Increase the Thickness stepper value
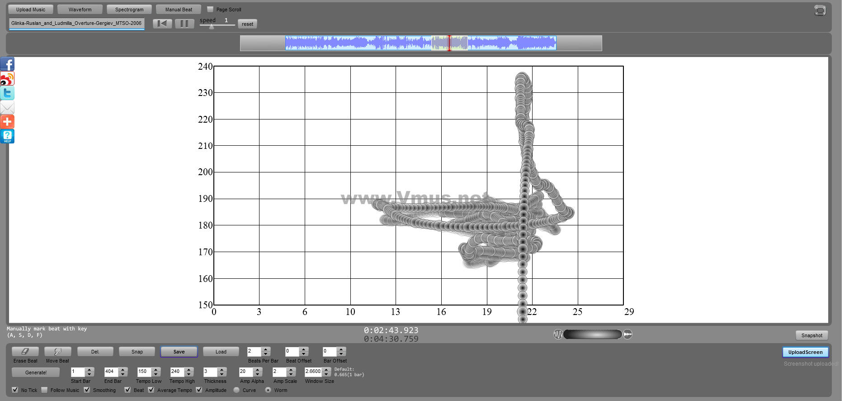868x401 pixels. (x=222, y=369)
